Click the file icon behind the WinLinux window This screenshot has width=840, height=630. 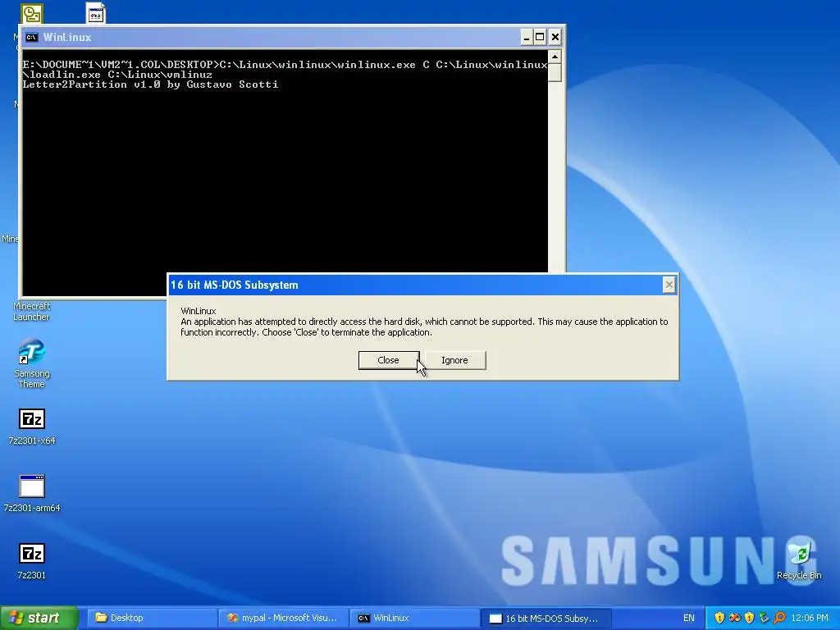[96, 13]
